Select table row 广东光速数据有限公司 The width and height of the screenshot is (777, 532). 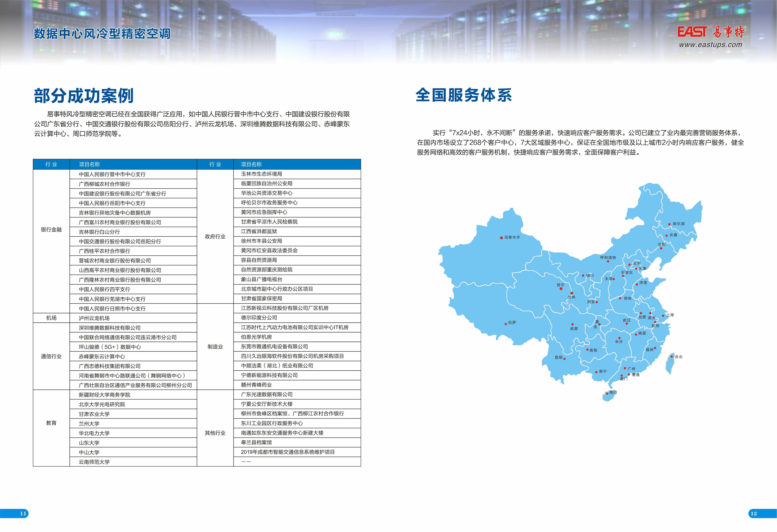297,395
